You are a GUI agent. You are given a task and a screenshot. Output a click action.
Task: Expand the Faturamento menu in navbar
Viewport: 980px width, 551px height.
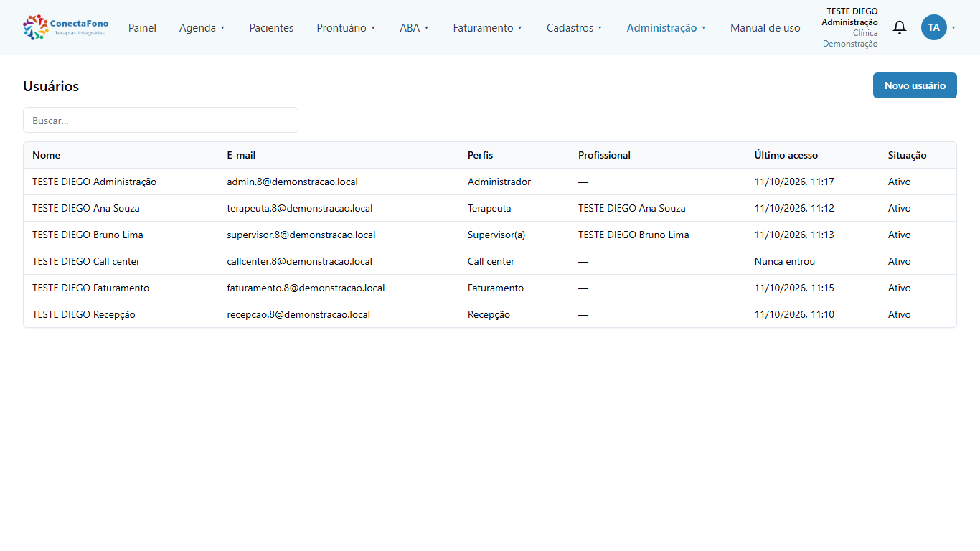[488, 28]
